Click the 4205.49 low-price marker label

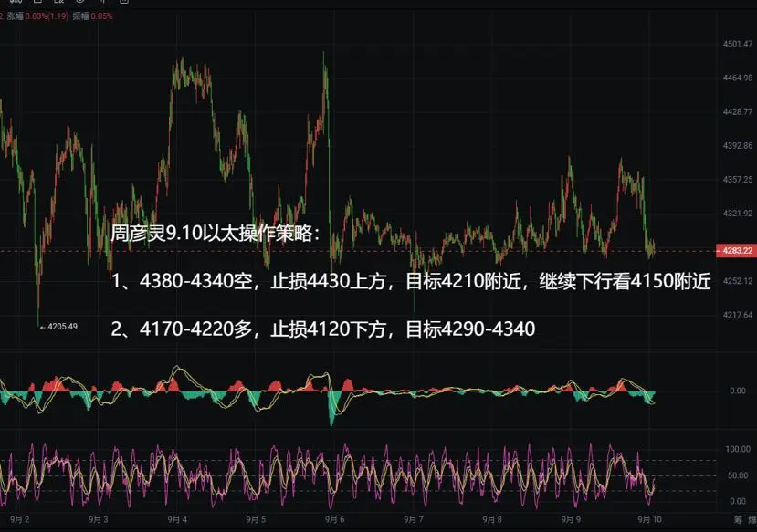coord(62,327)
